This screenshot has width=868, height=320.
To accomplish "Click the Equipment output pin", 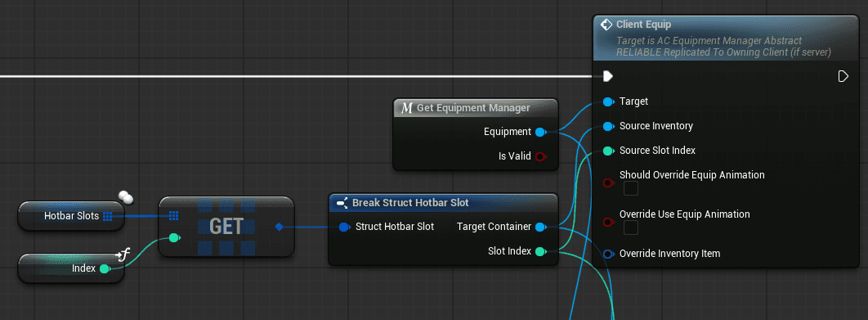I will (x=541, y=132).
